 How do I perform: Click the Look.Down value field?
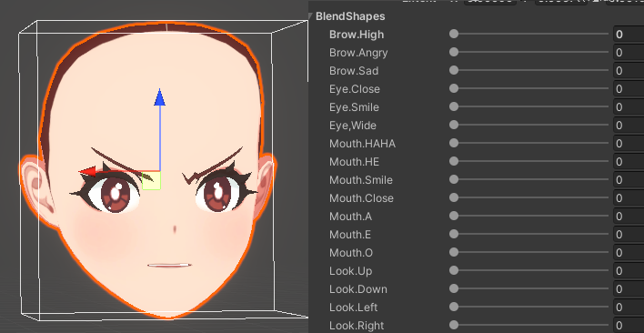(x=629, y=288)
